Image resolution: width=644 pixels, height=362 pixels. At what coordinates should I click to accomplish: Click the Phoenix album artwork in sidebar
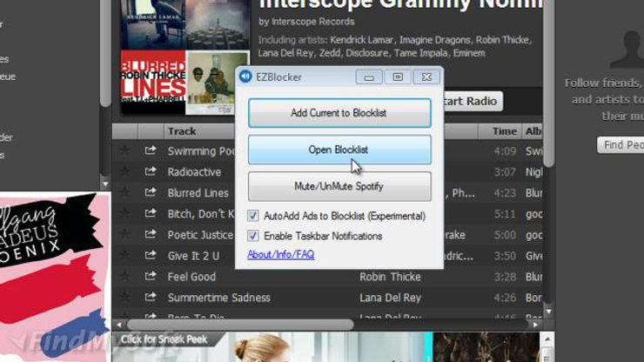(x=55, y=277)
